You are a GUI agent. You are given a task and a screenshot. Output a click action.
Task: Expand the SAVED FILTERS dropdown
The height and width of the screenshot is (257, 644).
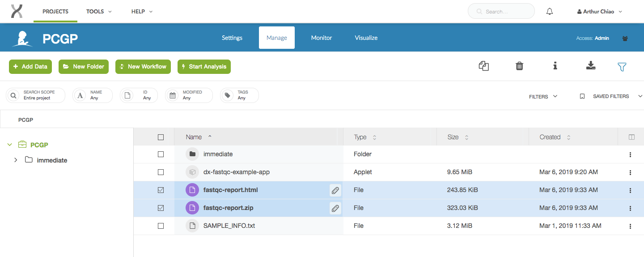611,96
